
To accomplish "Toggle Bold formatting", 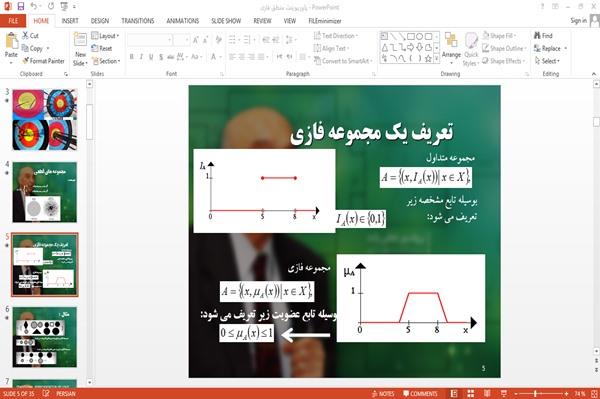I will (x=131, y=57).
